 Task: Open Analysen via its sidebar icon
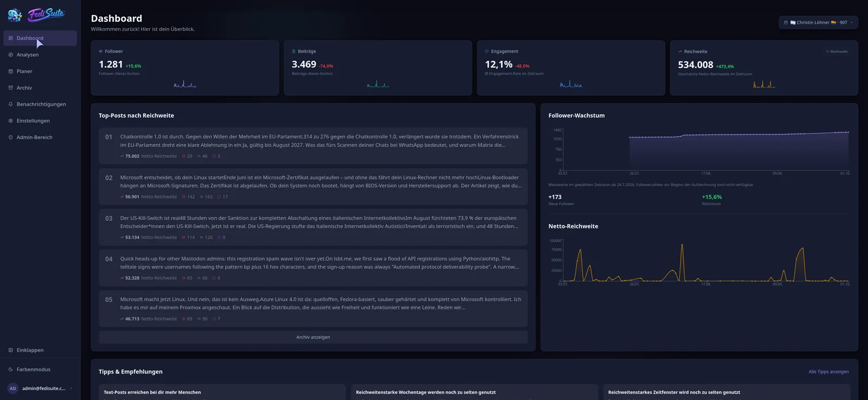pyautogui.click(x=11, y=55)
